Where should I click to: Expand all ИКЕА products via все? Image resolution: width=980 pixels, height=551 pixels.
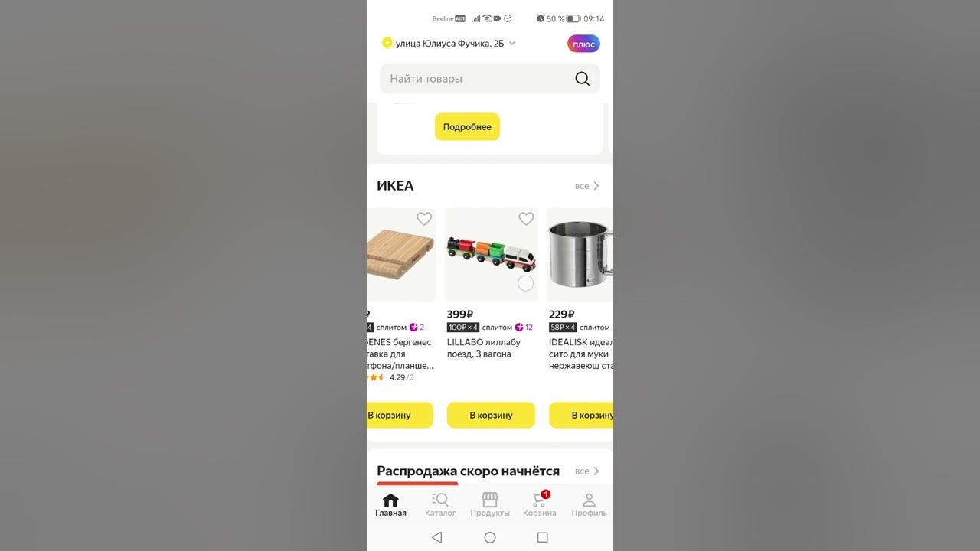(x=587, y=186)
